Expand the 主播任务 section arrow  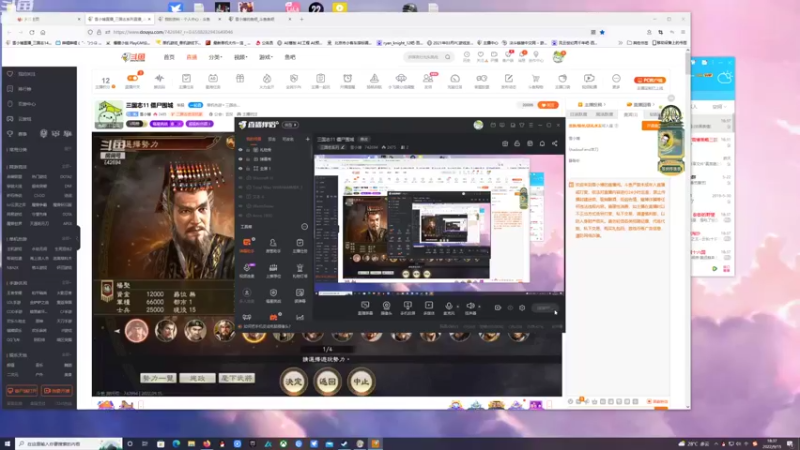pyautogui.click(x=605, y=105)
